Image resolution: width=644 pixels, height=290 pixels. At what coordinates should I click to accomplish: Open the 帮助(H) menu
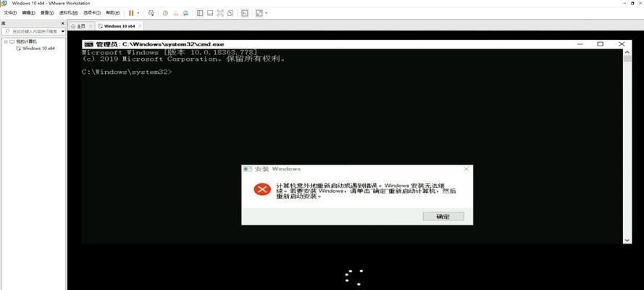(x=112, y=13)
